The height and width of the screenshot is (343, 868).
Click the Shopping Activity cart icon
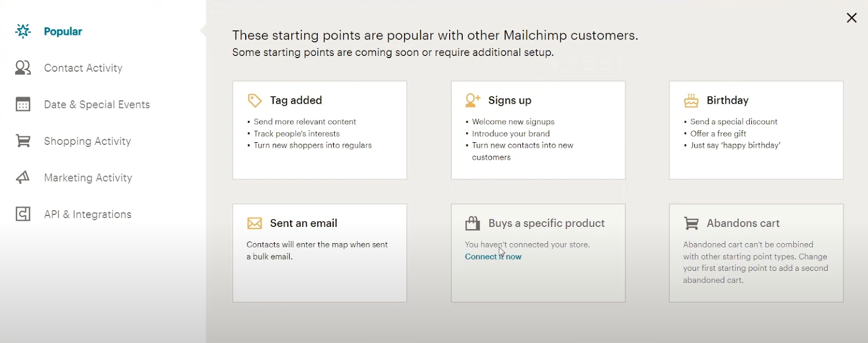(23, 141)
